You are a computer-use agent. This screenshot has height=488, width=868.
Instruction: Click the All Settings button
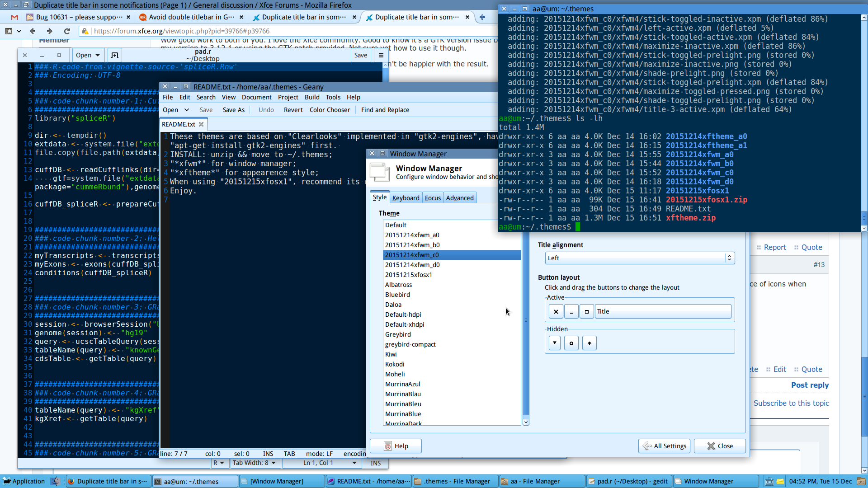click(665, 446)
